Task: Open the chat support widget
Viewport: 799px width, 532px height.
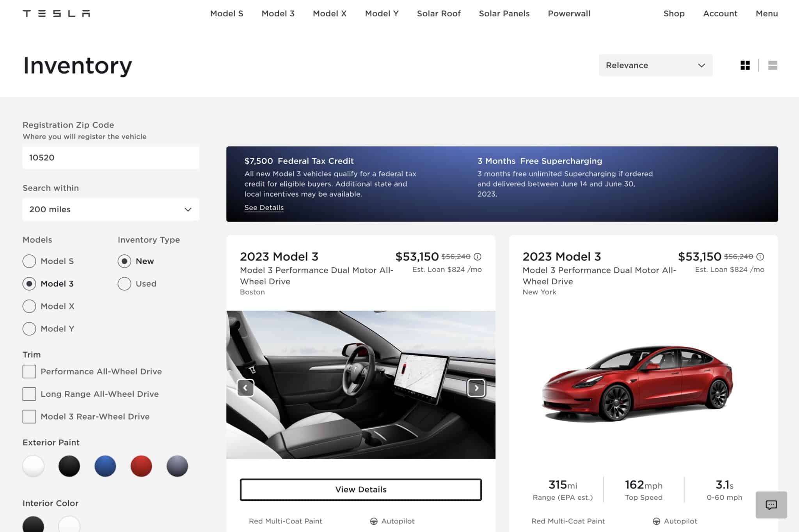Action: tap(771, 505)
